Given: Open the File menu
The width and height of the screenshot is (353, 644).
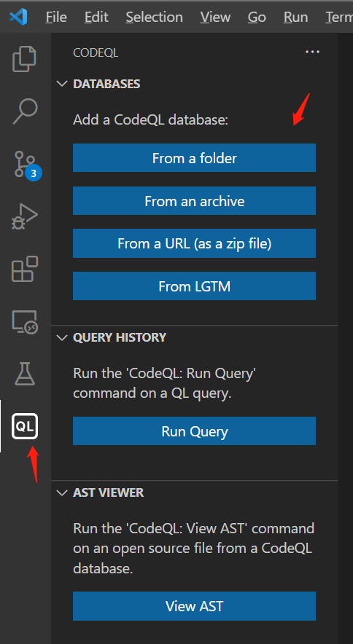Looking at the screenshot, I should tap(56, 17).
